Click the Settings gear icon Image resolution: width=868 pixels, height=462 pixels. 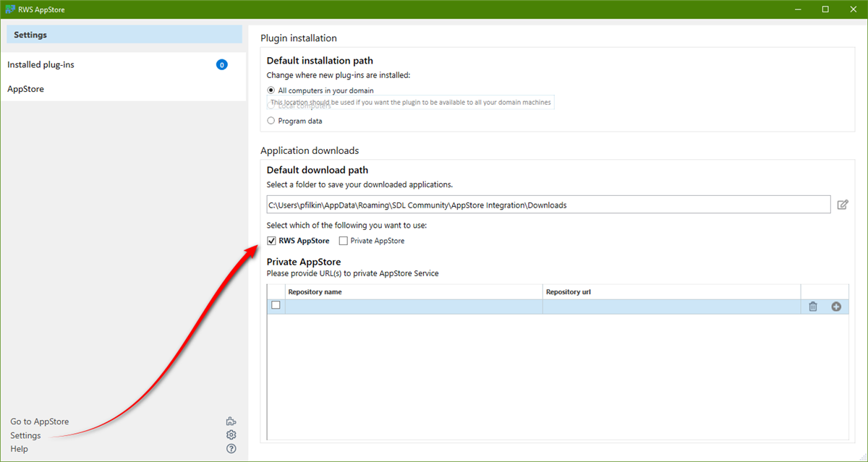(231, 435)
